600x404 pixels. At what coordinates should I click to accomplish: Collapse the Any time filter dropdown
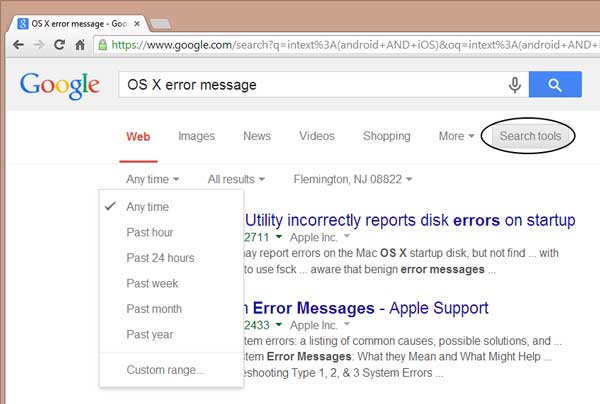(x=152, y=179)
